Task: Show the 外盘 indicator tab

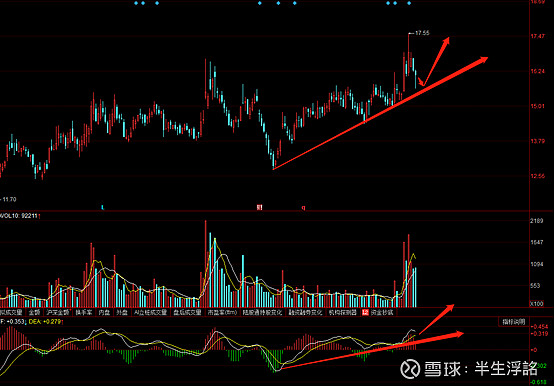Action: (122, 312)
